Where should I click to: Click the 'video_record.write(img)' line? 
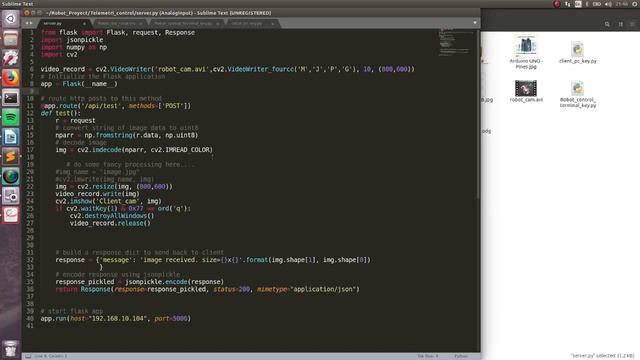tap(98, 194)
